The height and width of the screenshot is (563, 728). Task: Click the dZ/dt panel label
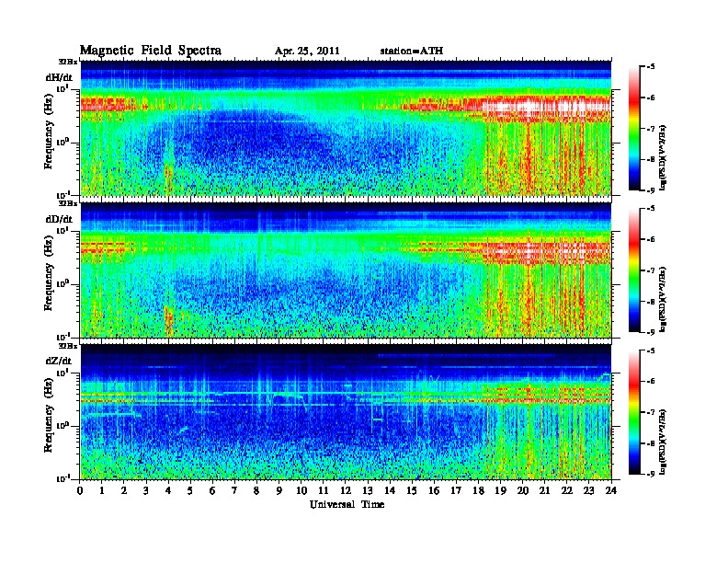click(x=59, y=361)
